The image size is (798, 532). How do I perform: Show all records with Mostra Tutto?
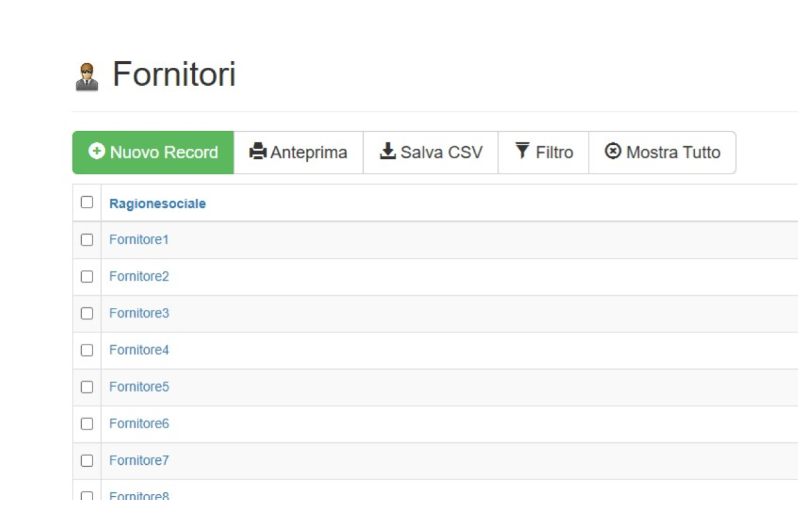point(662,152)
